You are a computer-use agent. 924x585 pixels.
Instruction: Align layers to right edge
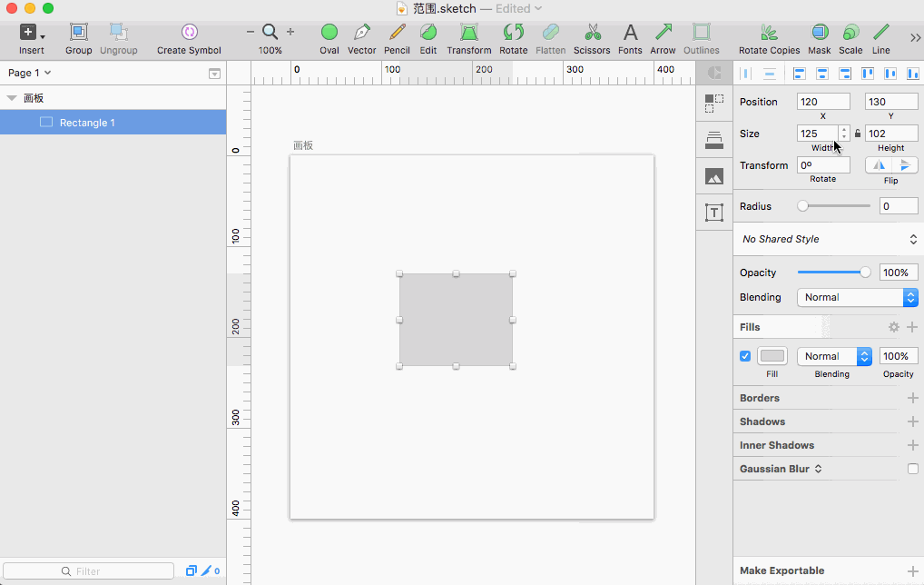click(x=845, y=73)
